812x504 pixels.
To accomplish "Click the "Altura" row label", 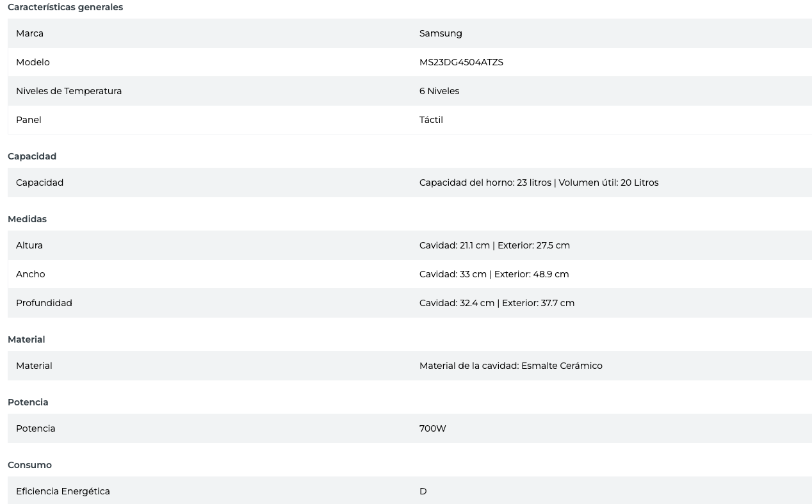I will [x=29, y=245].
